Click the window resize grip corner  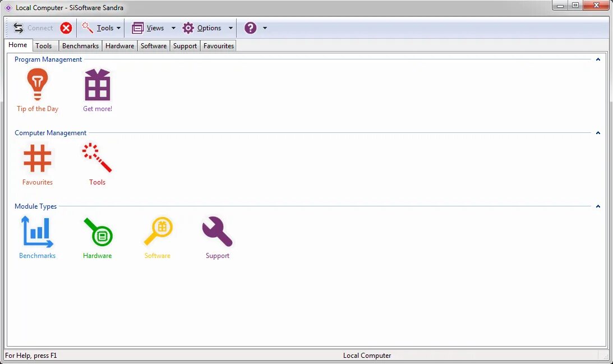pos(605,356)
